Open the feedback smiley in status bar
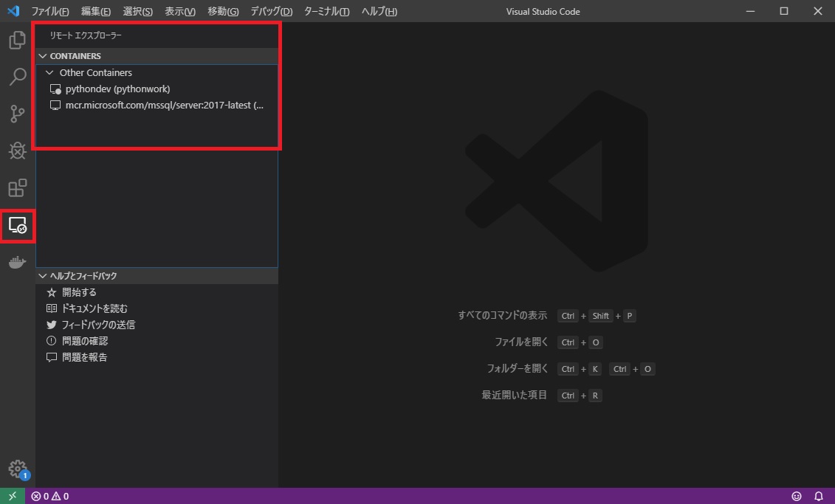Image resolution: width=835 pixels, height=504 pixels. point(797,496)
